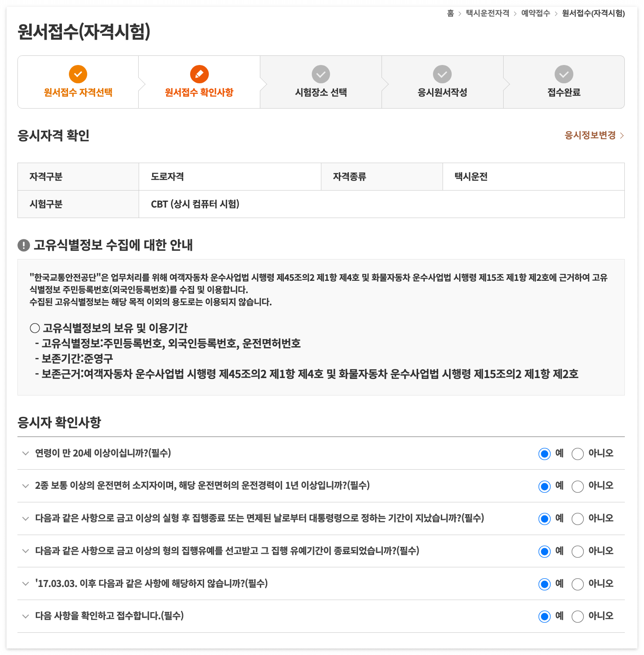The image size is (644, 655).
Task: Click the orange check icon for 원서접수 자격선택
Action: point(78,74)
